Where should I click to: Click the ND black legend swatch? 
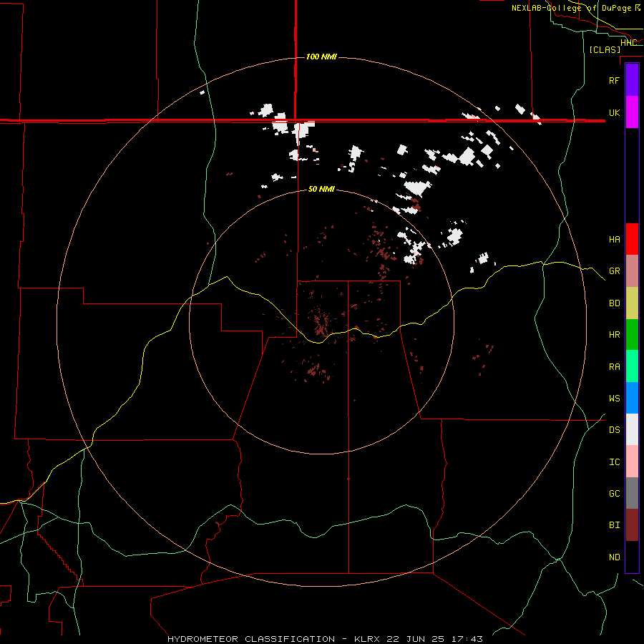[x=632, y=557]
